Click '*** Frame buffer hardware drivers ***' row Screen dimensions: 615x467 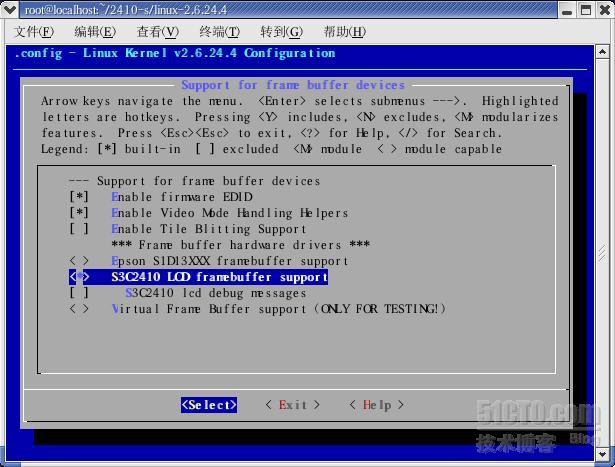point(240,245)
